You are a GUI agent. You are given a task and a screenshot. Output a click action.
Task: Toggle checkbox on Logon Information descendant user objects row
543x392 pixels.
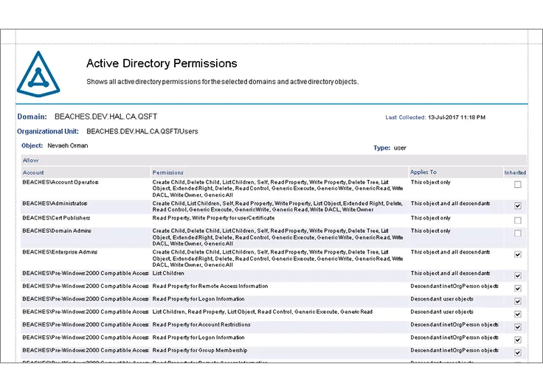(517, 301)
